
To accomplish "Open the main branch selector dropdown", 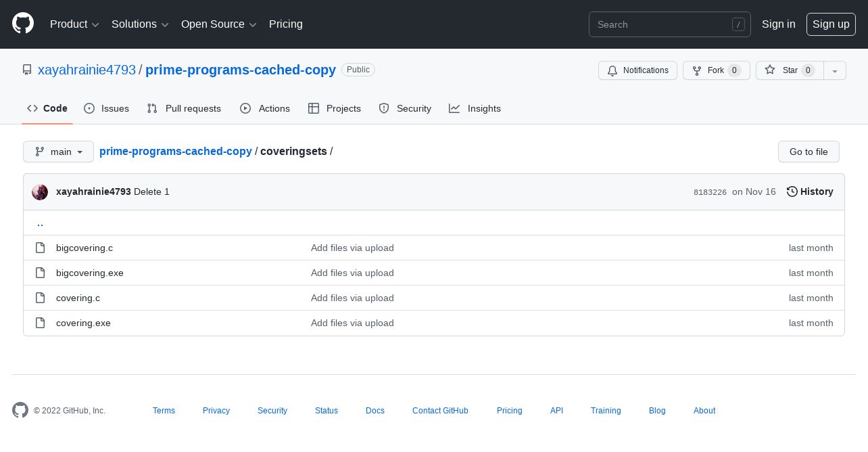I will (58, 152).
